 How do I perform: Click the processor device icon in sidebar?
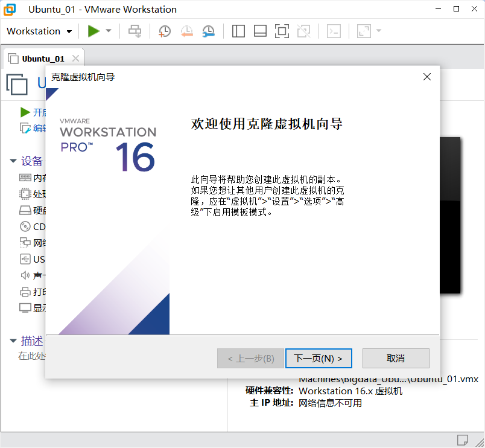click(x=25, y=194)
